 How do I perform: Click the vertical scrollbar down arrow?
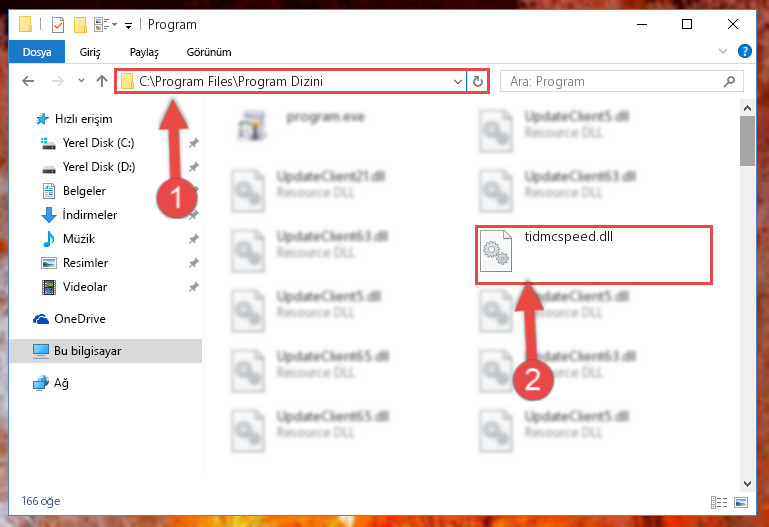pos(747,483)
